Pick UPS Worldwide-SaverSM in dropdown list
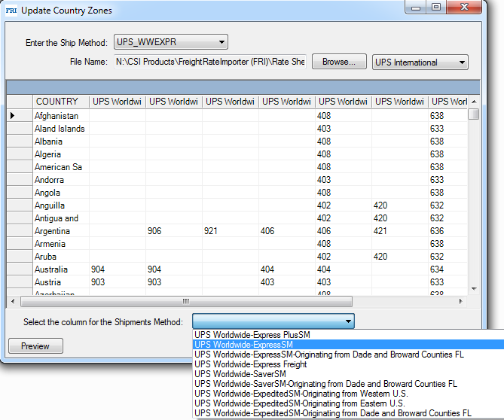The height and width of the screenshot is (420, 504). (x=240, y=374)
